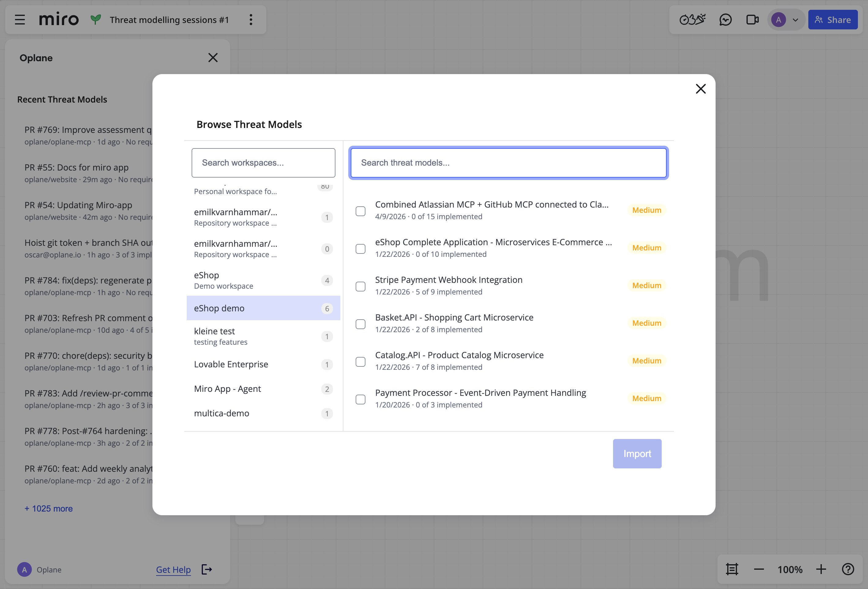Open the board options three-dot menu
The image size is (868, 589).
click(251, 20)
